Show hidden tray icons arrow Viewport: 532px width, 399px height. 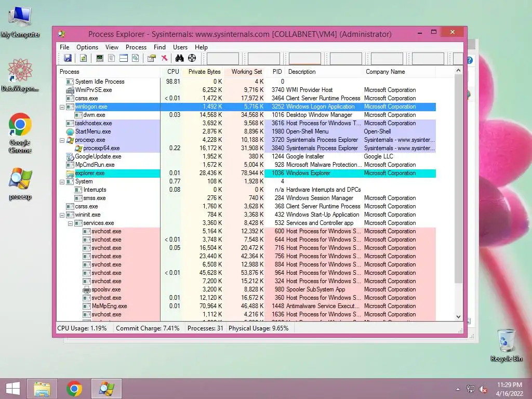458,389
